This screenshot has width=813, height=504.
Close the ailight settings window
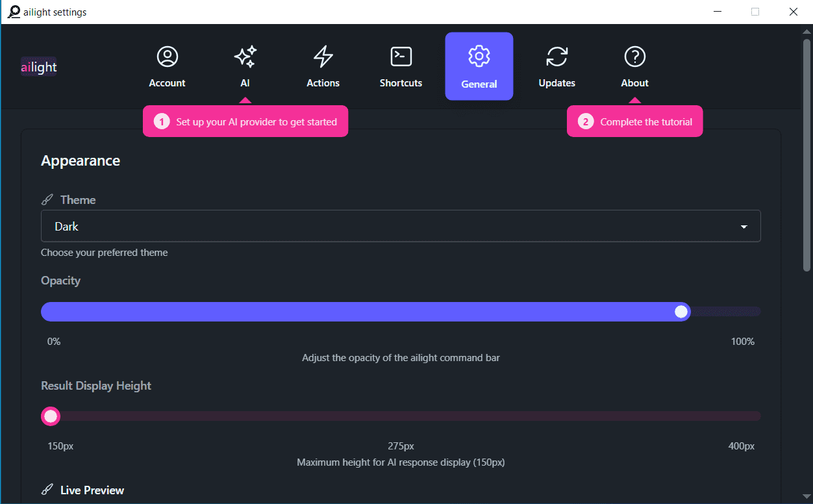point(793,12)
